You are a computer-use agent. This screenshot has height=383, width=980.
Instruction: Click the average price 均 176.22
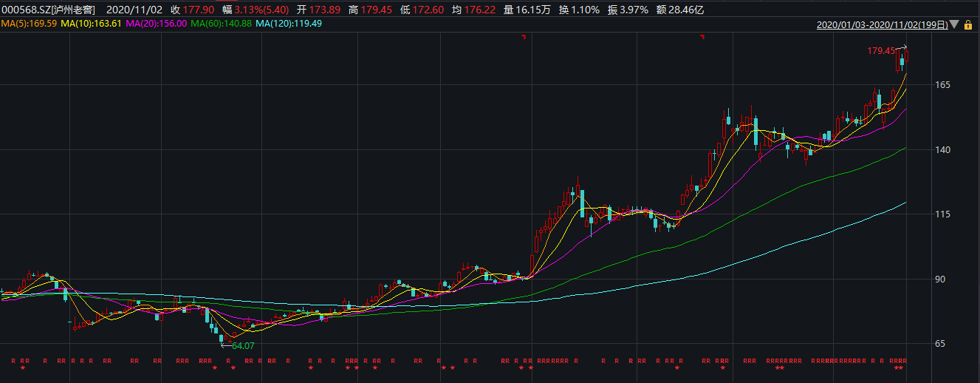coord(473,10)
